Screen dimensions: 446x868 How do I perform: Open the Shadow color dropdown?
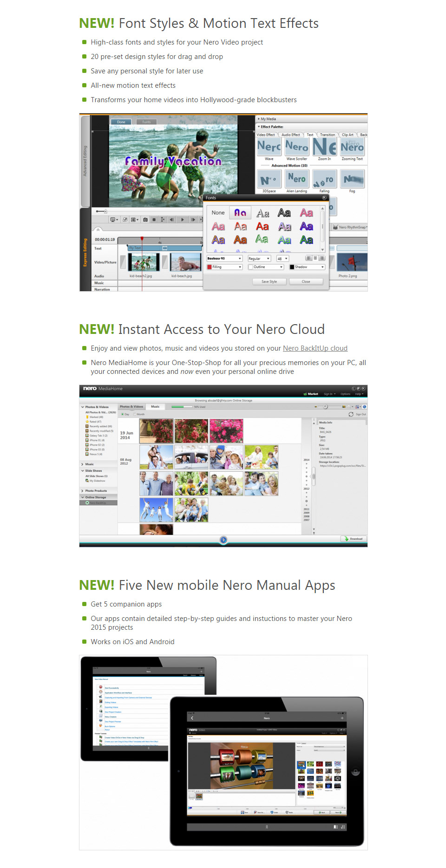[307, 267]
